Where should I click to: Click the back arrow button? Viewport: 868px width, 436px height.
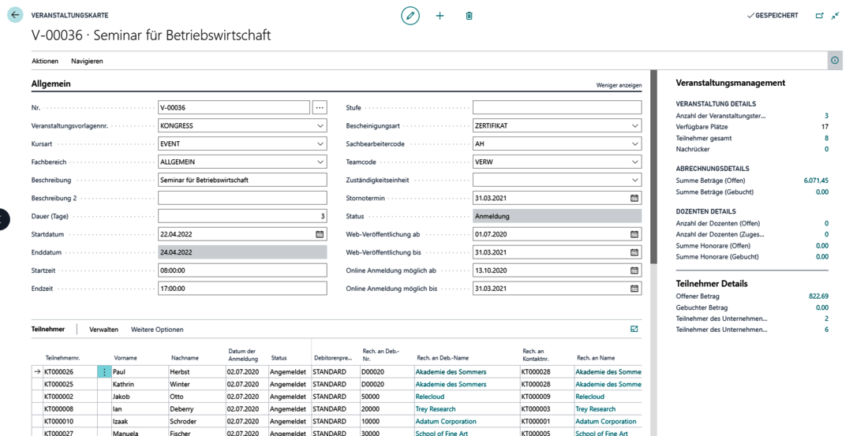(x=15, y=16)
